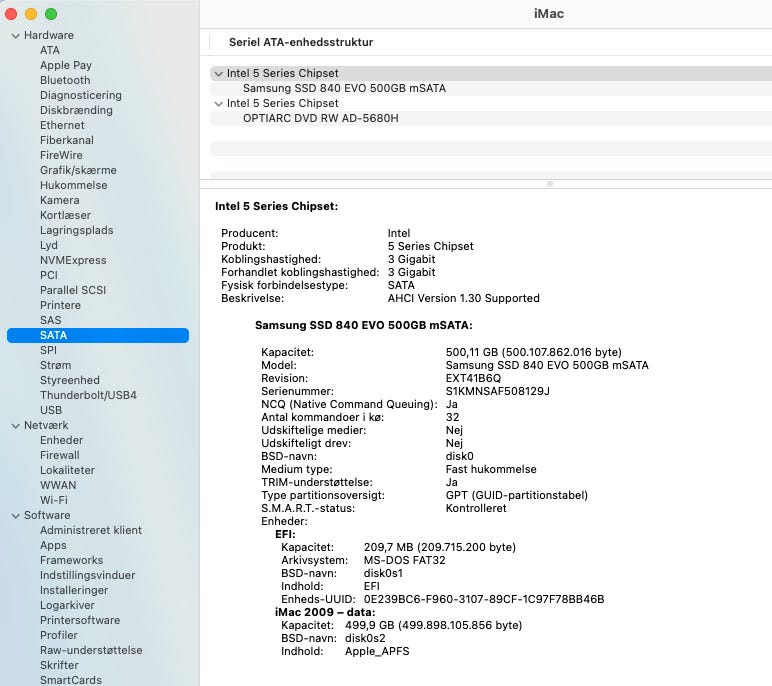The height and width of the screenshot is (686, 772).
Task: Click revision value EXT41B6Q
Action: point(473,379)
